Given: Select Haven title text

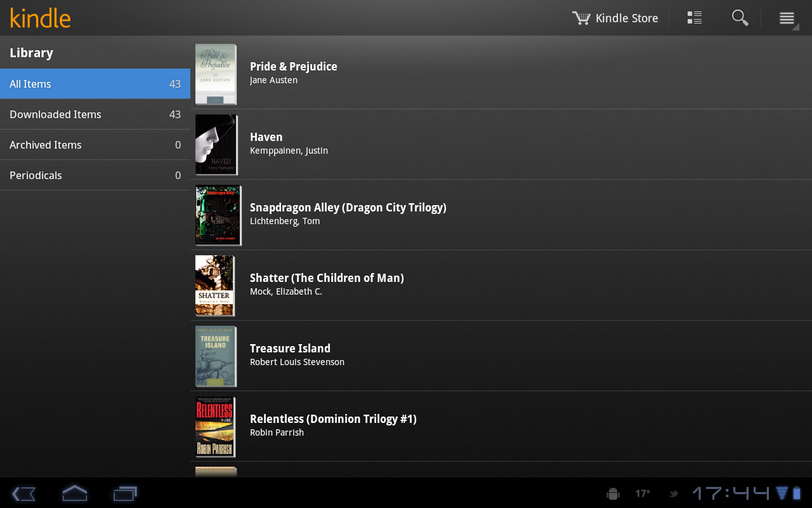Looking at the screenshot, I should pyautogui.click(x=266, y=137).
